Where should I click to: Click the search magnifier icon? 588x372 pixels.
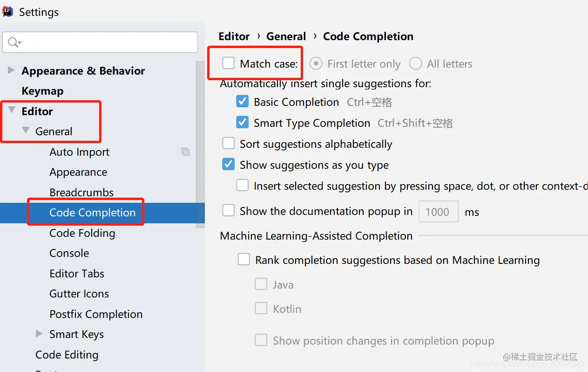(14, 42)
